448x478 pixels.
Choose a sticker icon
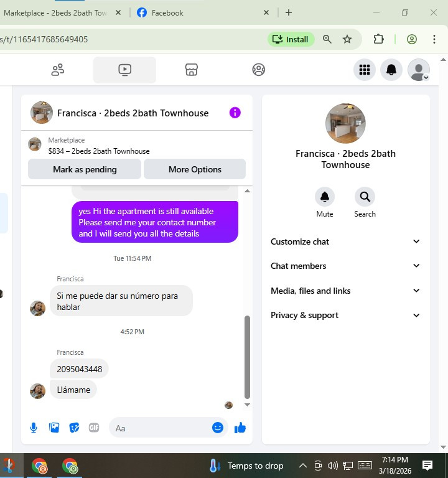click(x=74, y=428)
